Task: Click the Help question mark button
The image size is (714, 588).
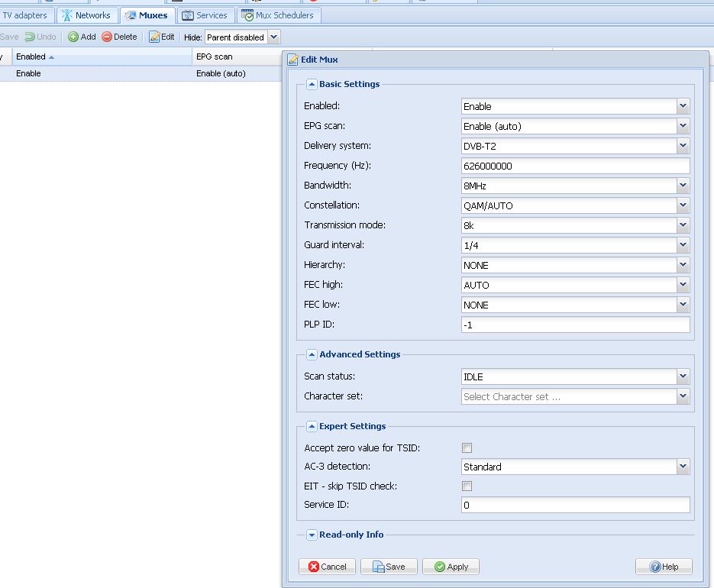Action: click(664, 567)
